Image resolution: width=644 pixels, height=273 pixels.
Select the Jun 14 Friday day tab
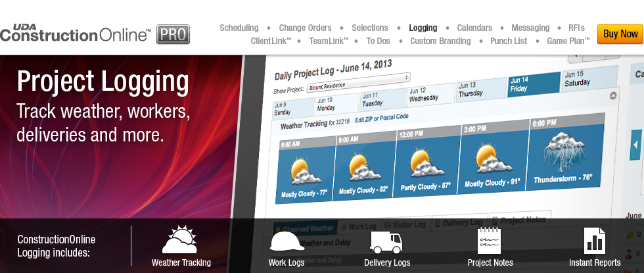534,84
